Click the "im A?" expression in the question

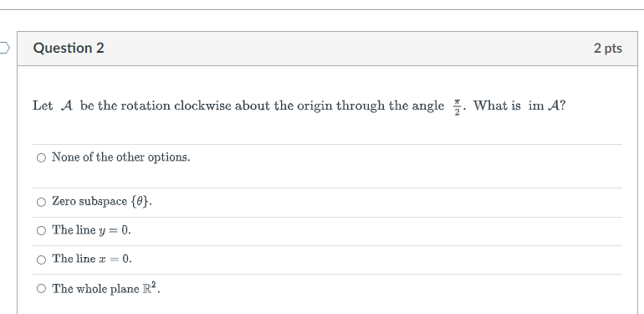(x=547, y=106)
